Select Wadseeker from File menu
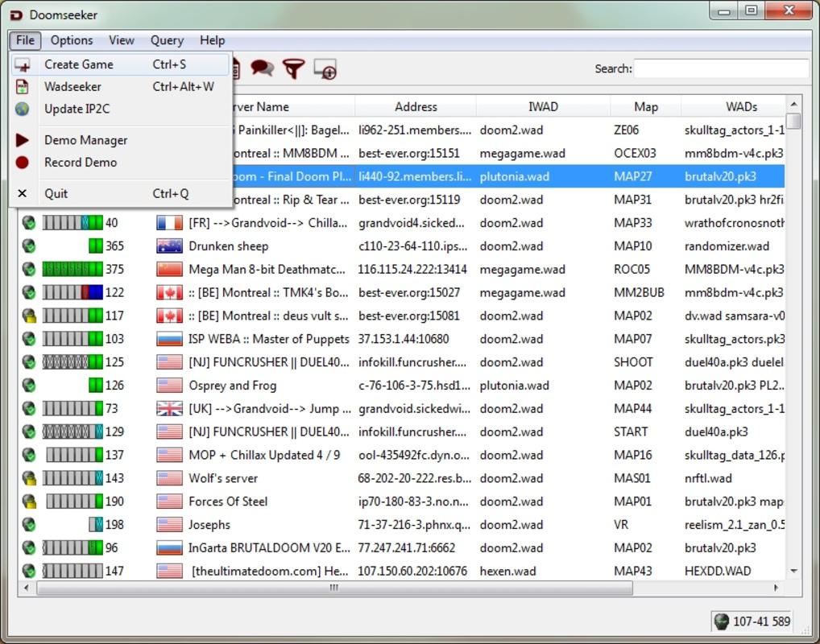Viewport: 820px width, 644px height. (x=120, y=86)
